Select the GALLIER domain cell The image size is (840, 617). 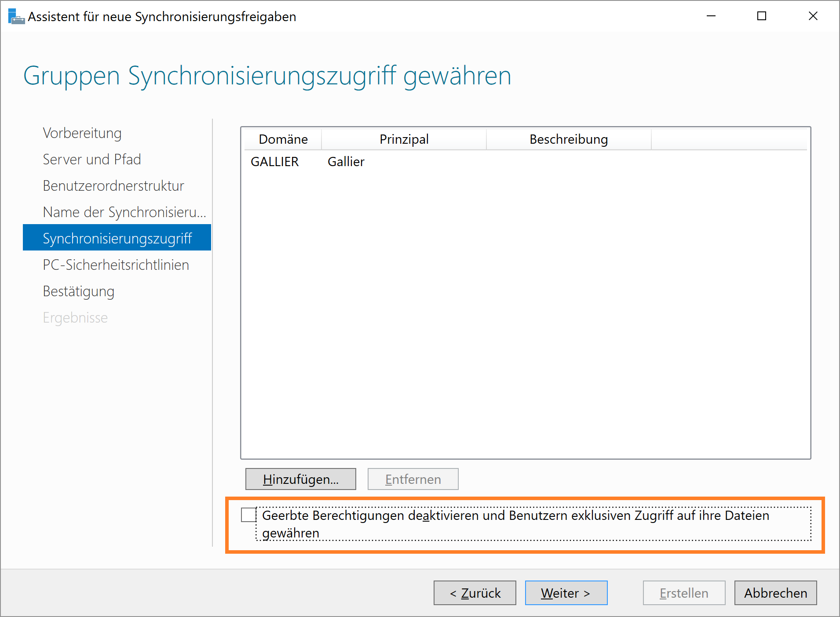[274, 162]
